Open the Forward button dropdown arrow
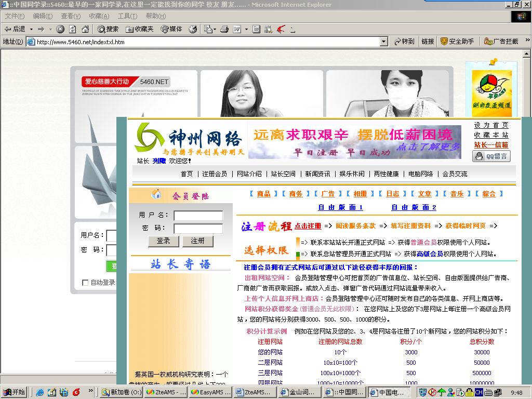The width and height of the screenshot is (532, 399). 50,29
